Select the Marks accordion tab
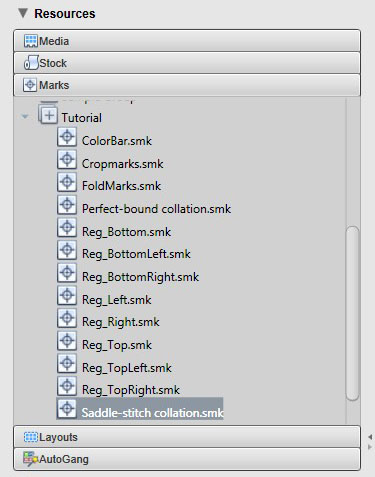 point(187,85)
